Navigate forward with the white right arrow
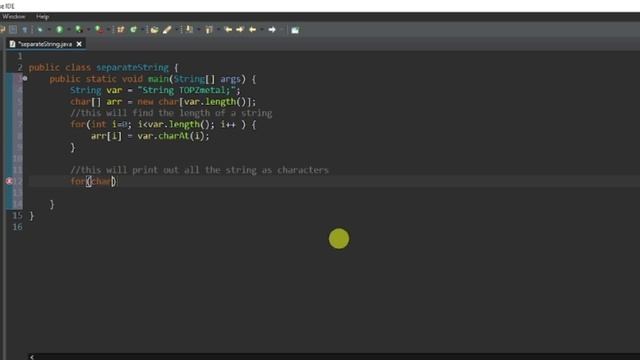The height and width of the screenshot is (360, 640). pyautogui.click(x=272, y=29)
